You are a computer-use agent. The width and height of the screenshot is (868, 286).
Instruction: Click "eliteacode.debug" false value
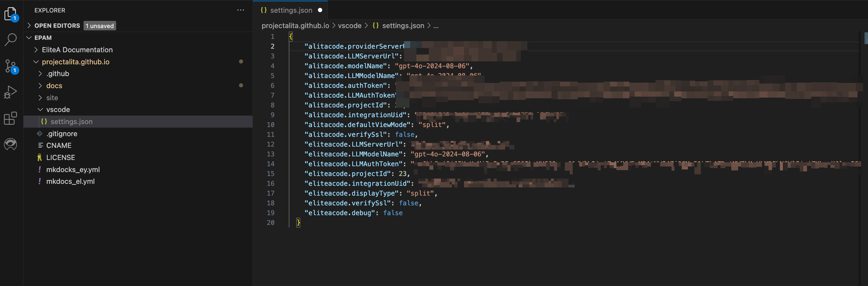tap(393, 213)
